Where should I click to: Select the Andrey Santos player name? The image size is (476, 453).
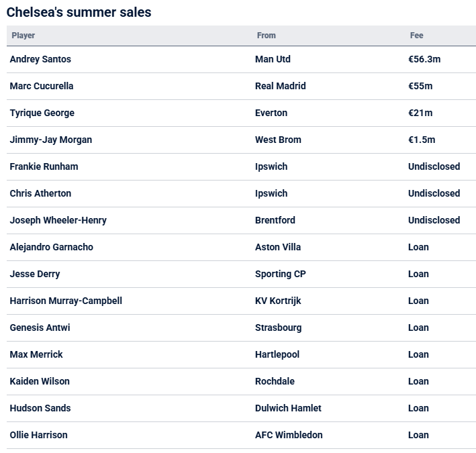coord(40,59)
